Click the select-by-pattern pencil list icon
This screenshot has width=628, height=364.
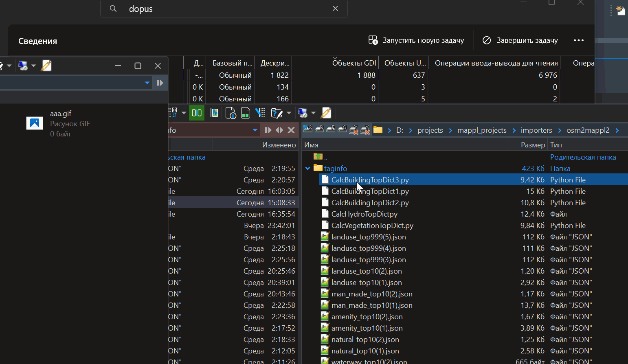260,113
